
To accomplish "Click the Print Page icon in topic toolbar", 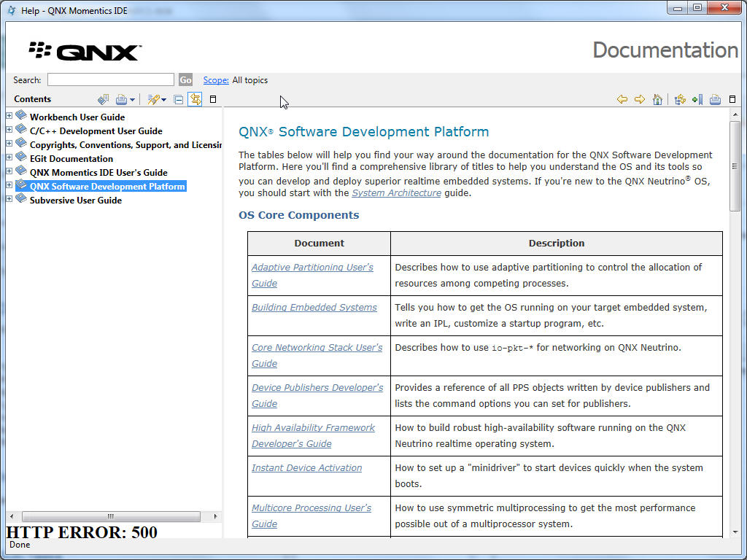I will (x=715, y=99).
